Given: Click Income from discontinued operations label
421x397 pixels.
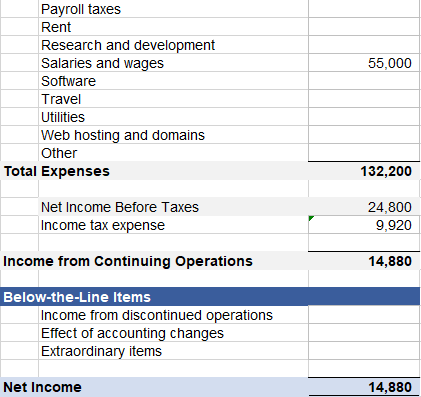Looking at the screenshot, I should coord(157,315).
